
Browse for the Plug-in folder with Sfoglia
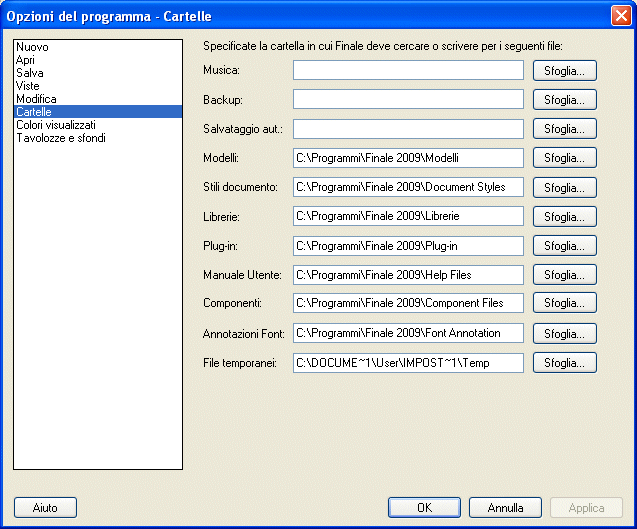pos(565,246)
